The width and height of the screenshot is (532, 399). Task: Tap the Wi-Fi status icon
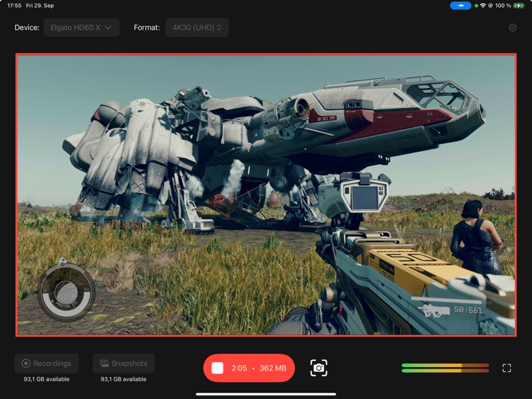point(482,6)
